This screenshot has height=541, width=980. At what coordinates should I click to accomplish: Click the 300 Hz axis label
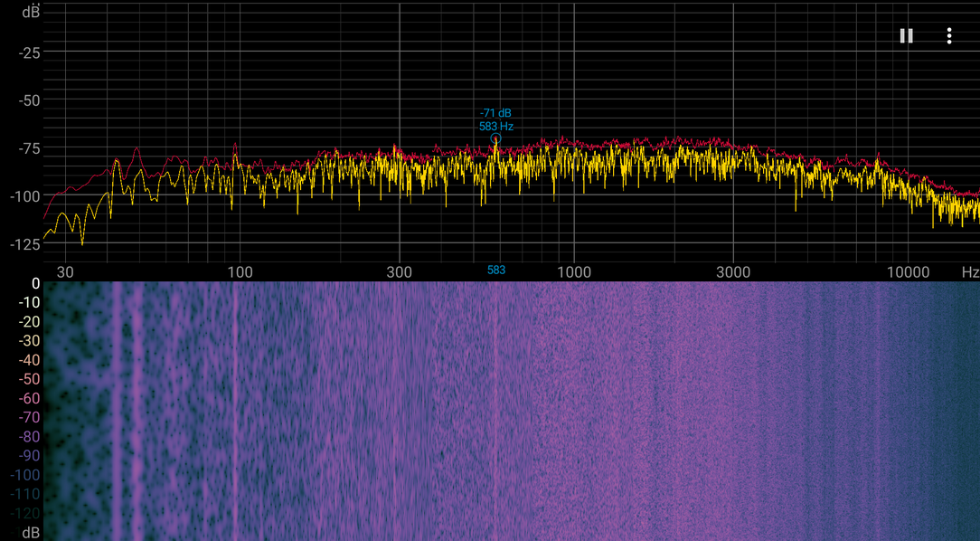(400, 272)
